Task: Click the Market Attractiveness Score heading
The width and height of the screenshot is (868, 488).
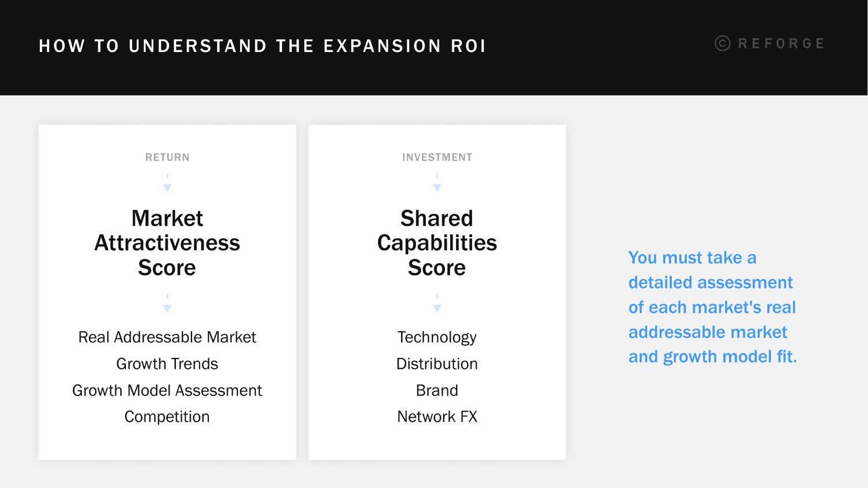Action: point(167,243)
